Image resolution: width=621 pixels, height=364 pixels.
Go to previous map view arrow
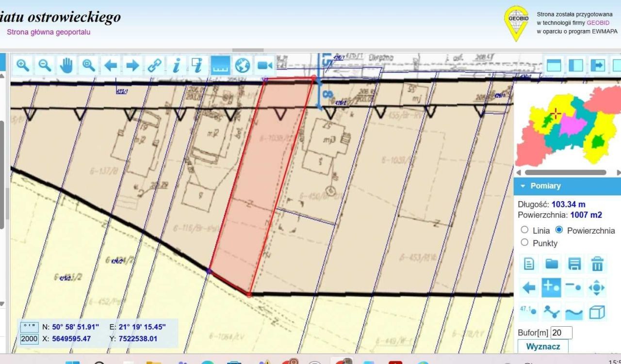click(x=111, y=65)
